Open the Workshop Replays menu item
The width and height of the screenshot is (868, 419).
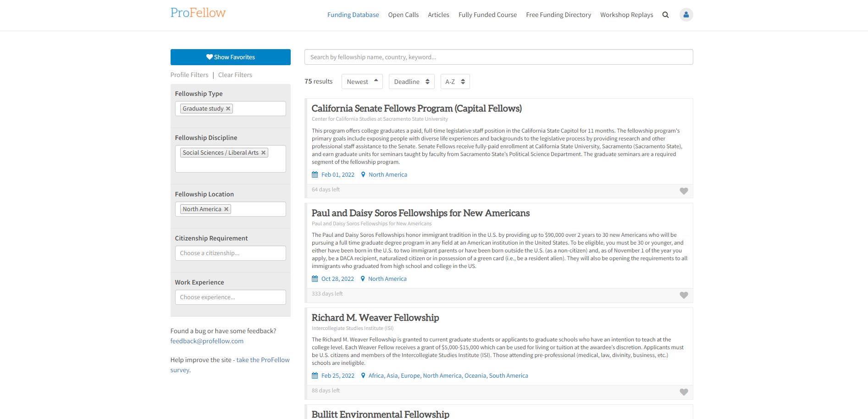(x=626, y=15)
